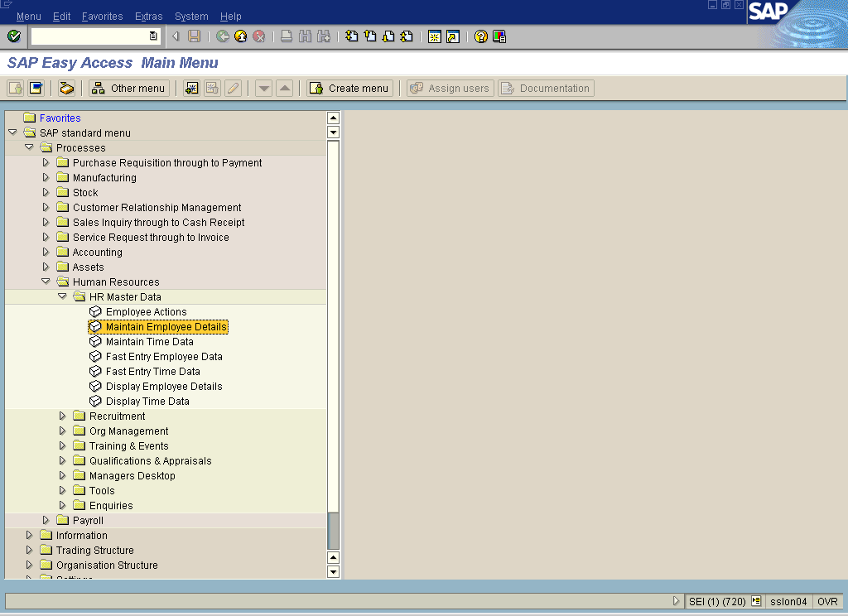The height and width of the screenshot is (616, 848).
Task: Expand the Manufacturing folder
Action: [x=46, y=177]
